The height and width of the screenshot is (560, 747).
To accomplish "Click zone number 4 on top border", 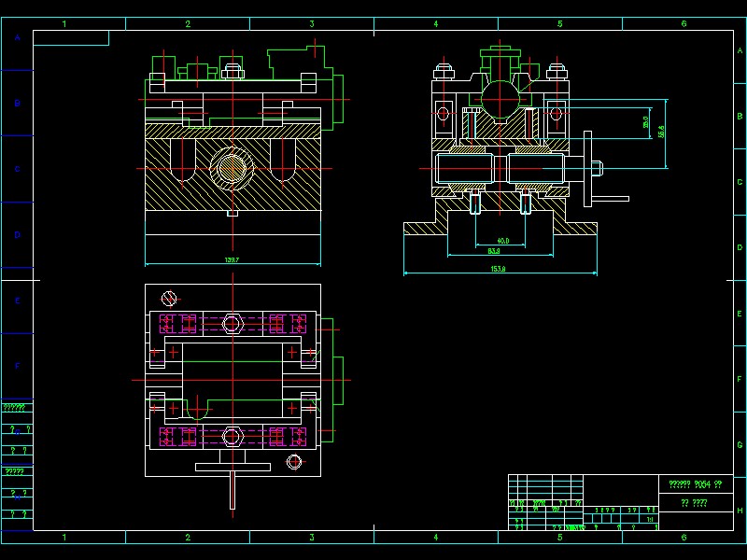I will [435, 24].
